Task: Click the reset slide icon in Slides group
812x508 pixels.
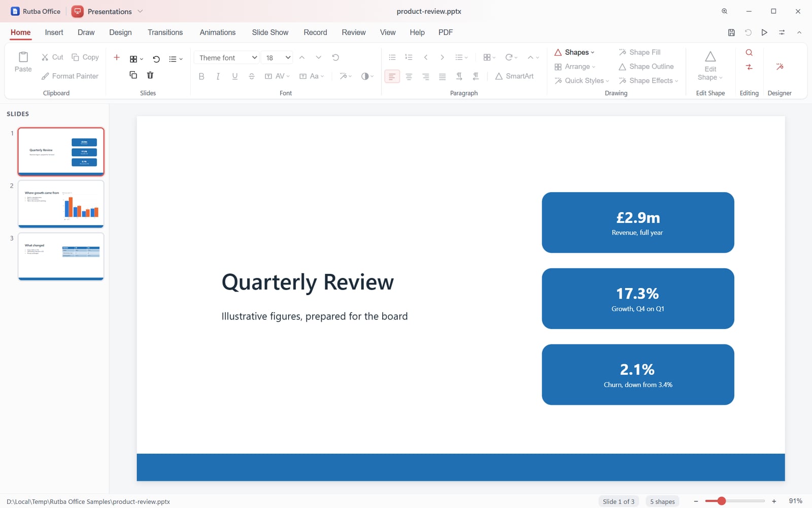Action: [x=156, y=59]
